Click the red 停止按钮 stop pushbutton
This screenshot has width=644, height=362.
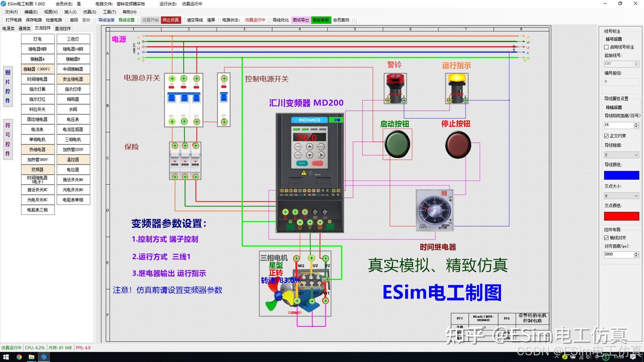click(458, 144)
